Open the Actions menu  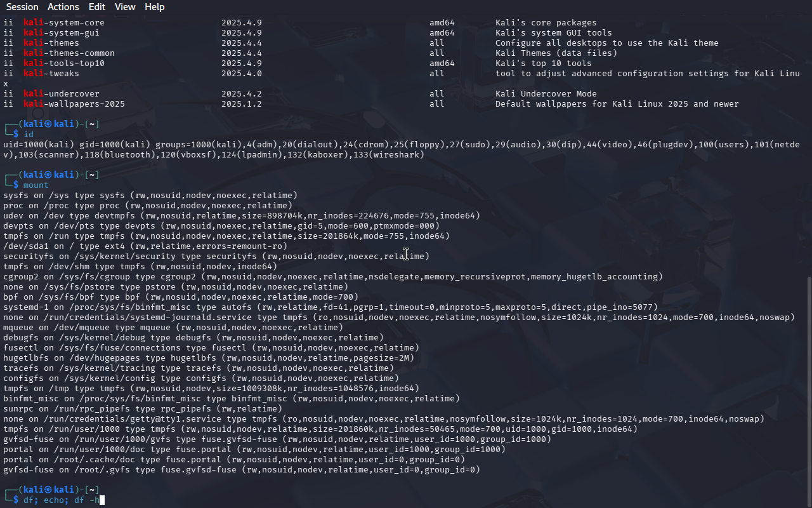[x=63, y=7]
